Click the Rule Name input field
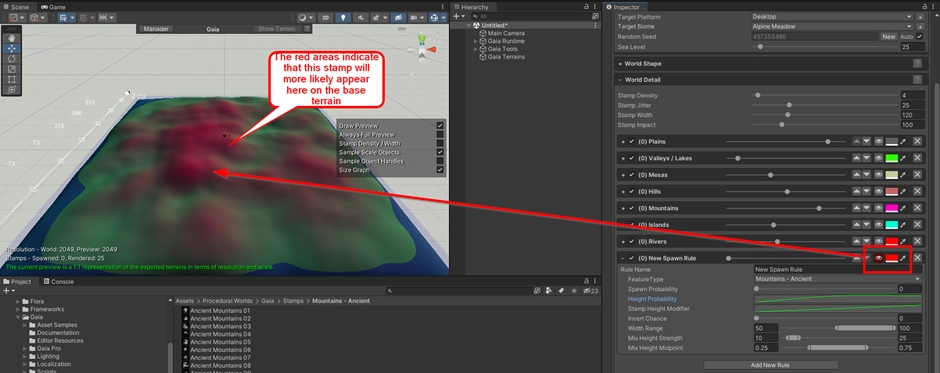This screenshot has width=940, height=373. [x=837, y=270]
